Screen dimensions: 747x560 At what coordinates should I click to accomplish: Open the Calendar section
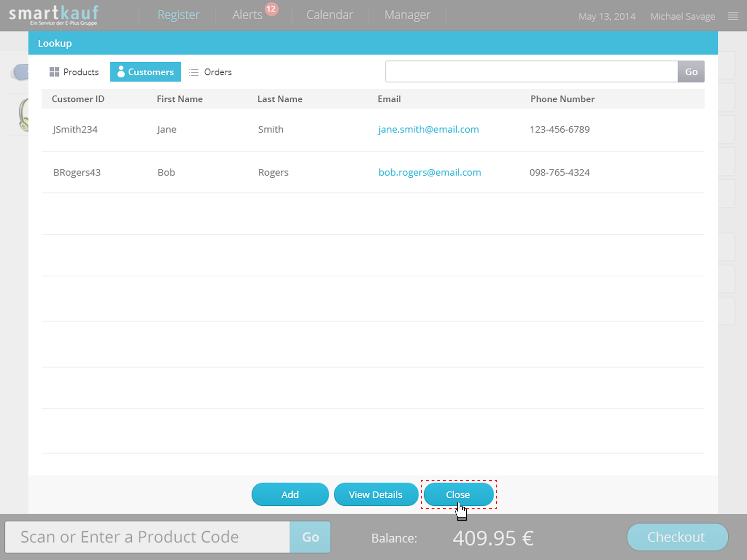pos(329,15)
